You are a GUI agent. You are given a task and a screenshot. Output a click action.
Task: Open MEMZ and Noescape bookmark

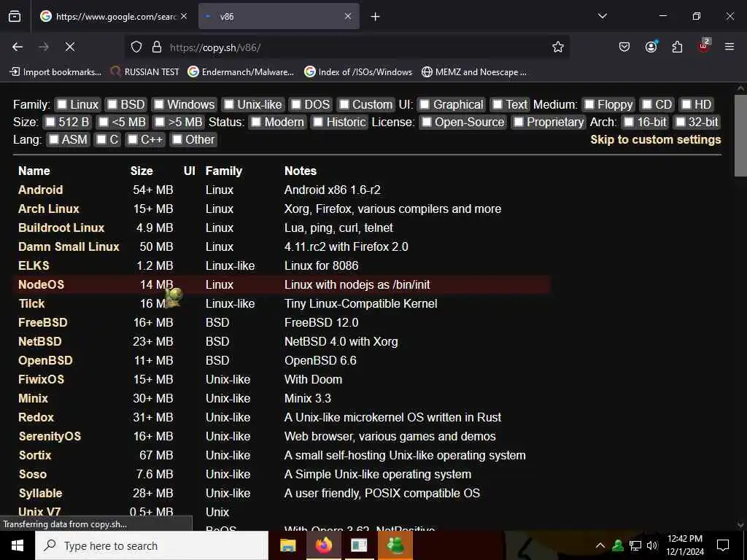click(x=474, y=72)
